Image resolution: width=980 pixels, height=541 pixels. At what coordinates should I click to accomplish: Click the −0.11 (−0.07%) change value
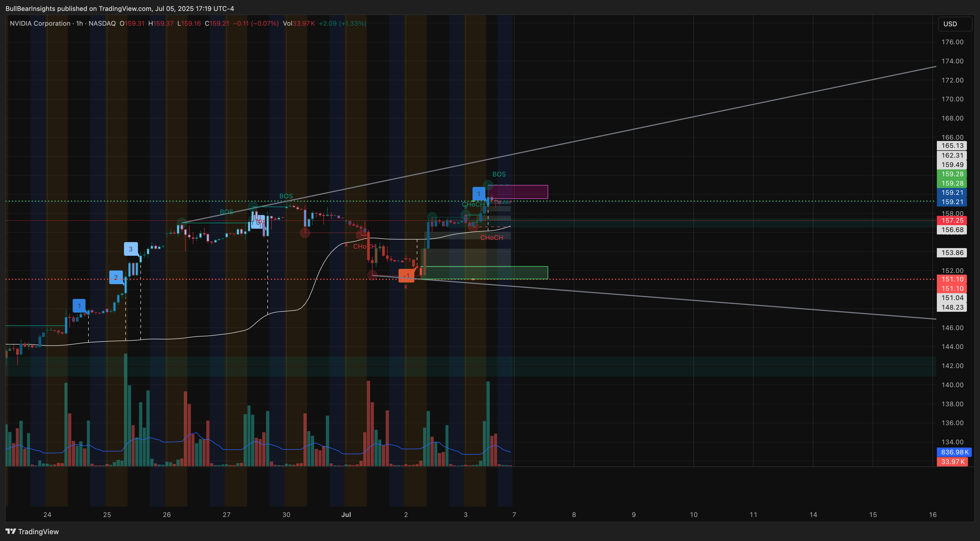pos(256,23)
